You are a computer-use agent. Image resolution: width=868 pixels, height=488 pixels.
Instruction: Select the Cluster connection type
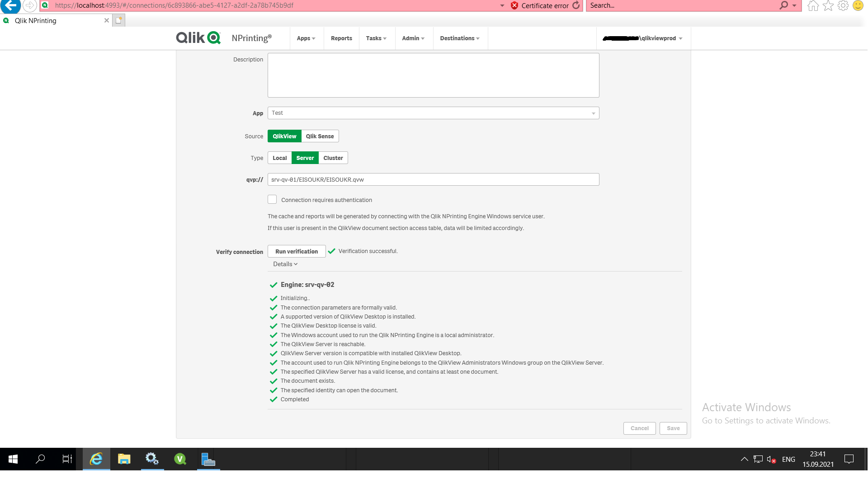point(333,158)
